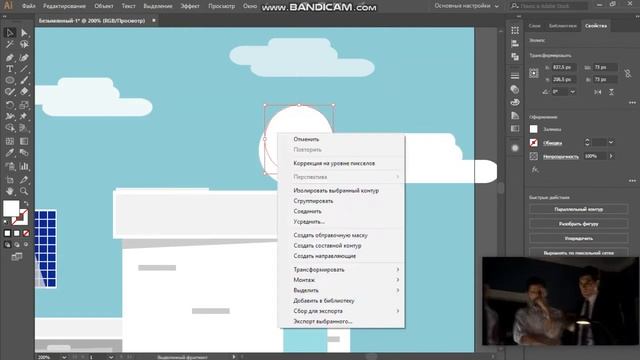Select the Pen tool

pos(10,58)
